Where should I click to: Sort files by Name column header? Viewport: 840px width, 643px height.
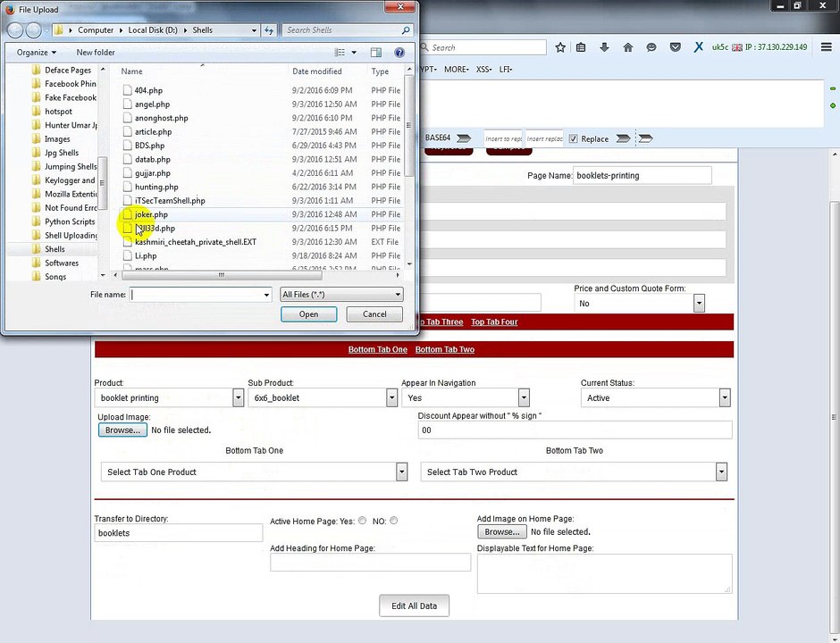[x=131, y=71]
